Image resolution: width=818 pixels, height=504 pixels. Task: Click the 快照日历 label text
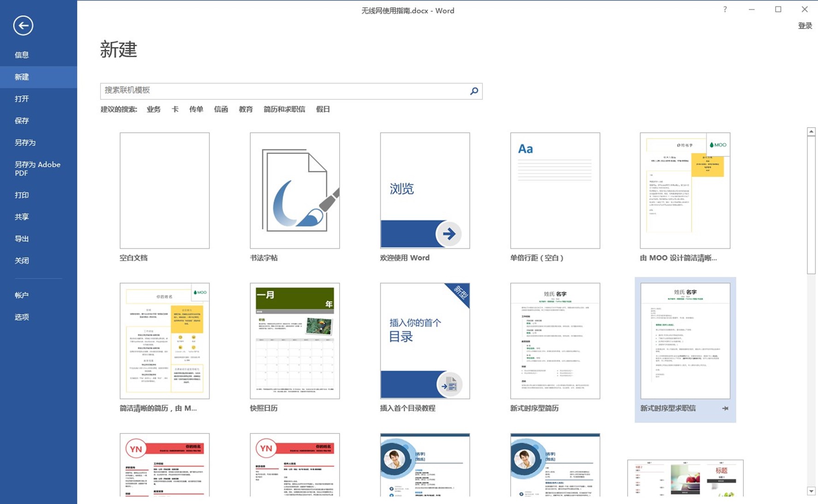click(x=264, y=408)
